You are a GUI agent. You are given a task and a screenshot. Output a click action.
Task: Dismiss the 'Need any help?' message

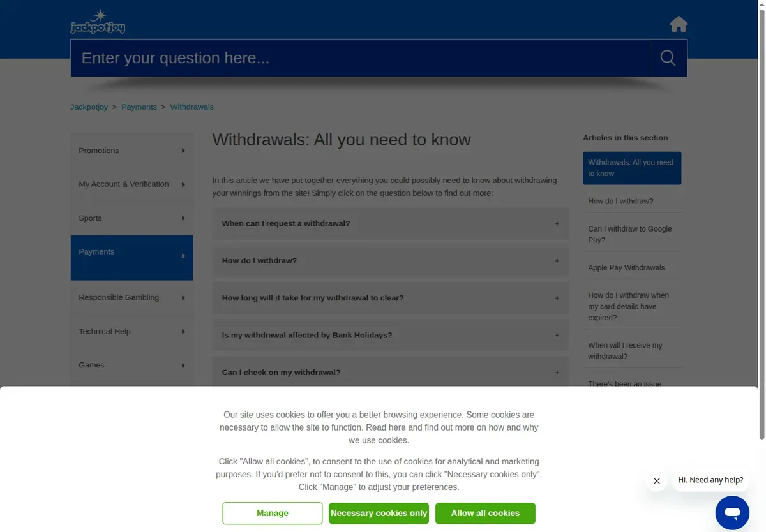[x=657, y=481]
